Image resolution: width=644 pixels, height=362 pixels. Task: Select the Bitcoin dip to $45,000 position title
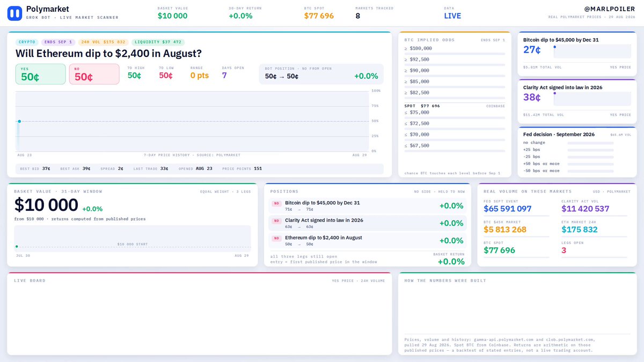pyautogui.click(x=323, y=203)
